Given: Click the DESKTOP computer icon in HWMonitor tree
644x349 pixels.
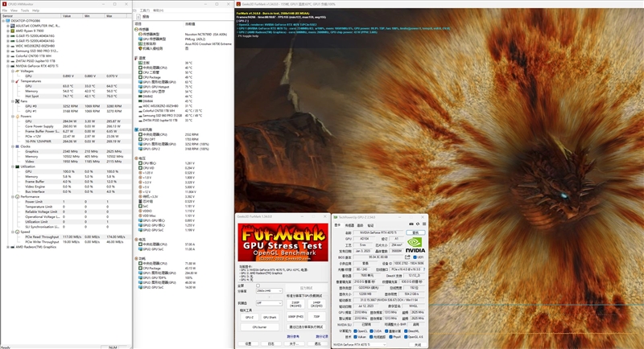Looking at the screenshot, I should tap(7, 20).
